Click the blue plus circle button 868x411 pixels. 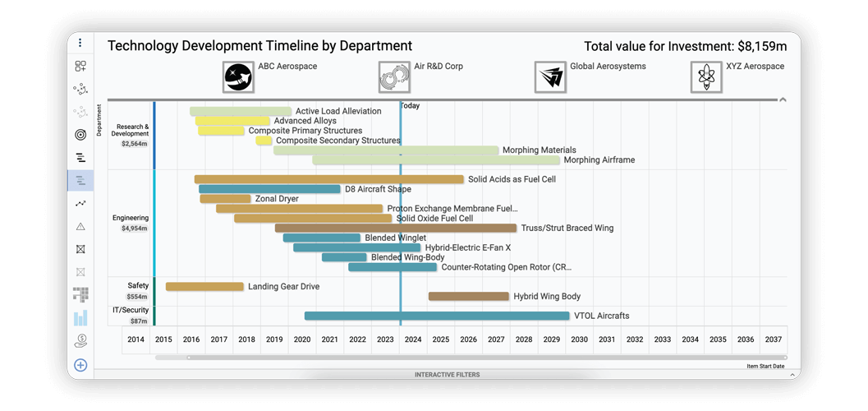pyautogui.click(x=80, y=365)
